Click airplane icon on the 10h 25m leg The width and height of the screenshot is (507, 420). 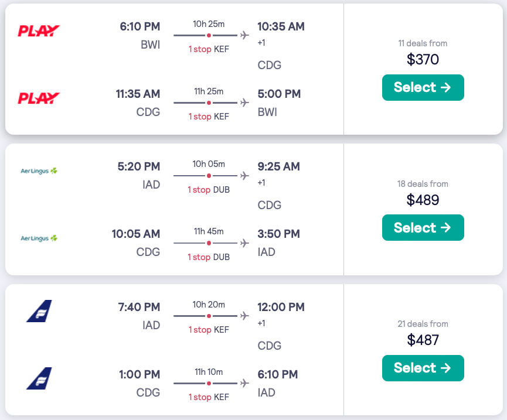click(244, 36)
